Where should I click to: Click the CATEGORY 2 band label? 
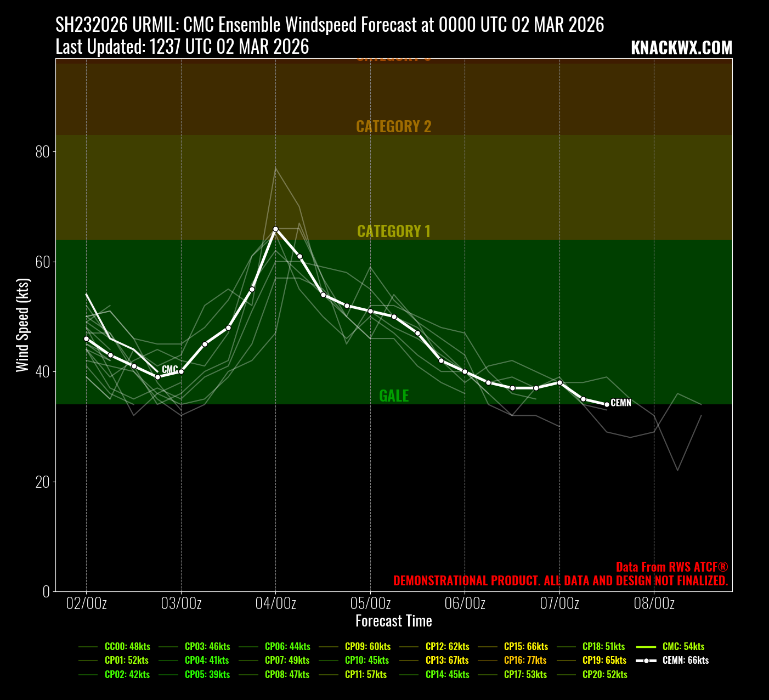[x=394, y=127]
